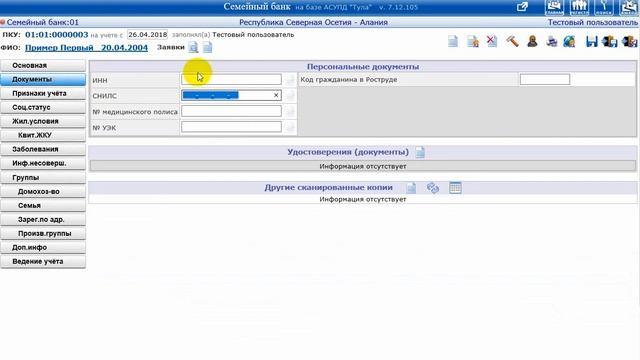
Task: Click the chain link icon in scanned copies header
Action: (433, 188)
